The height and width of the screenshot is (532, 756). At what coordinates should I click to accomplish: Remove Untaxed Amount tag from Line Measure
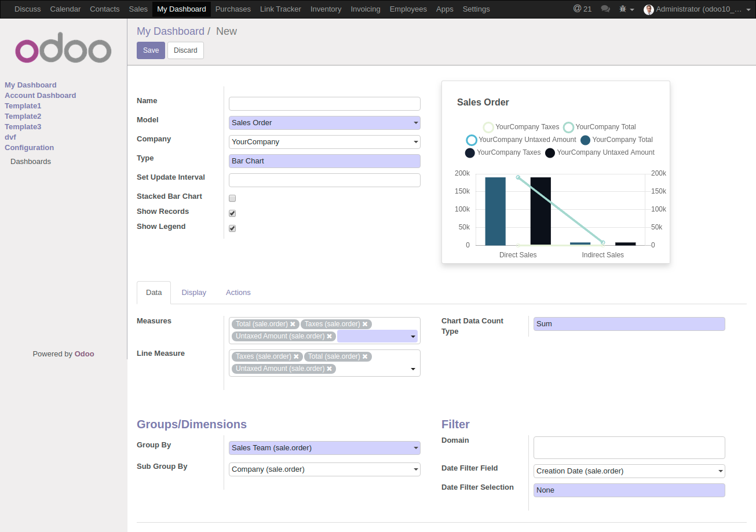pyautogui.click(x=329, y=369)
